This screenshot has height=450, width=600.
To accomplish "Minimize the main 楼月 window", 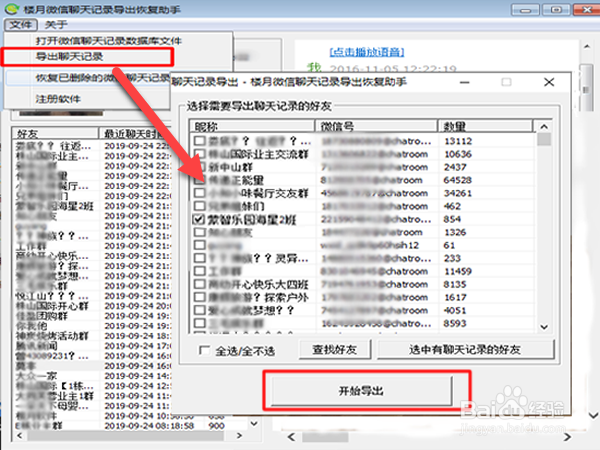I will coord(525,10).
